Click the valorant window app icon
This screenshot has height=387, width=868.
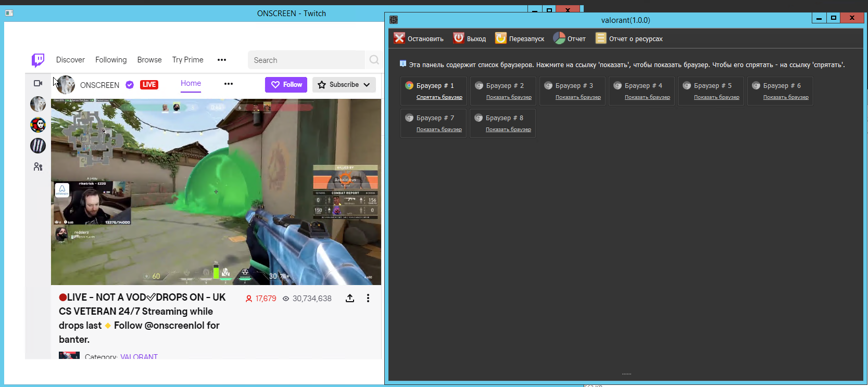(x=394, y=20)
